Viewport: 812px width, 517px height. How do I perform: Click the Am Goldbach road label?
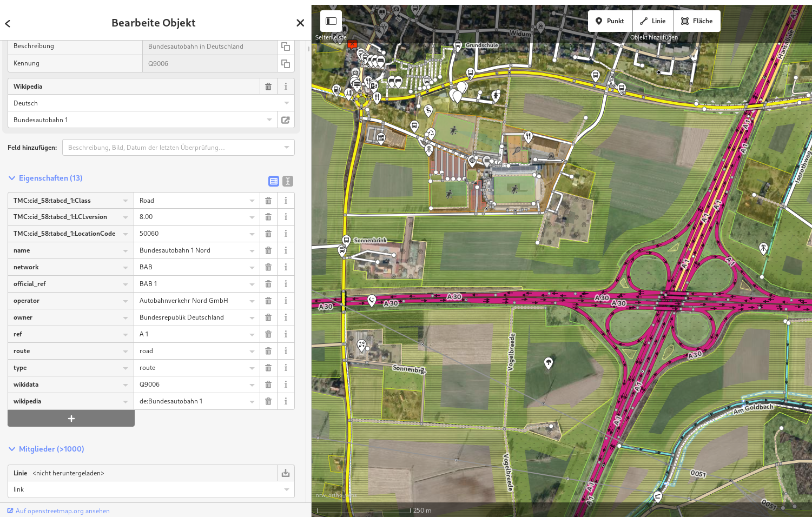pos(754,408)
